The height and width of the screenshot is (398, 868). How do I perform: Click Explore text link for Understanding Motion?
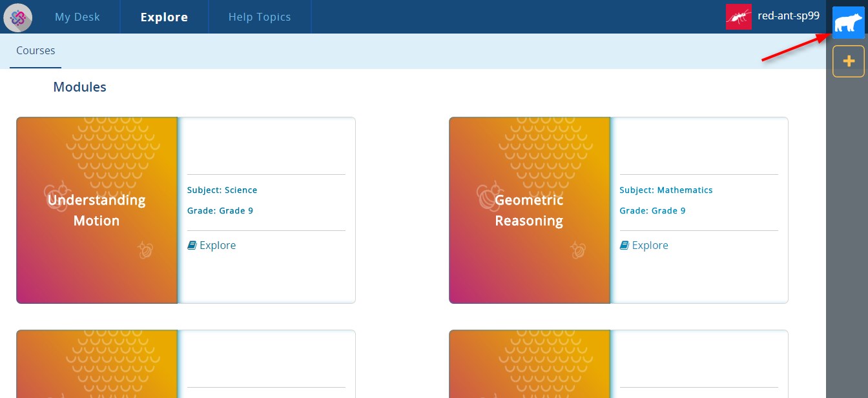(x=218, y=245)
